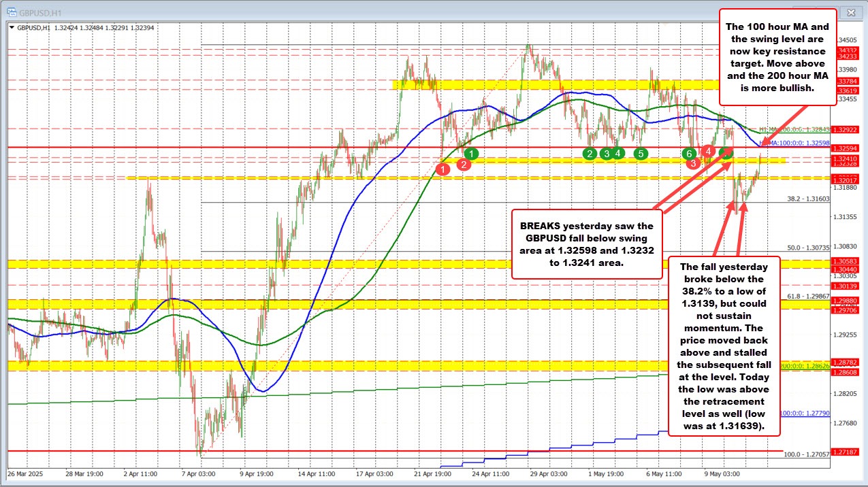
Task: Click red marker 4 beside the 100 hour MA
Action: click(x=708, y=152)
